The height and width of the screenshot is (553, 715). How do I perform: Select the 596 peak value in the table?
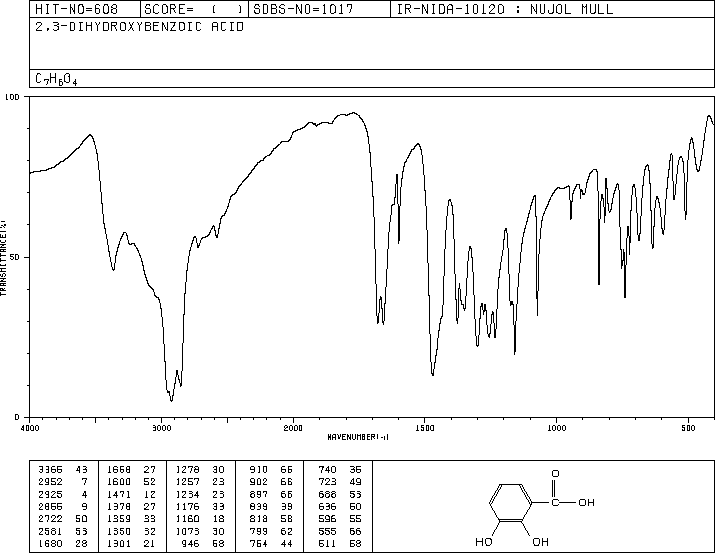[327, 519]
